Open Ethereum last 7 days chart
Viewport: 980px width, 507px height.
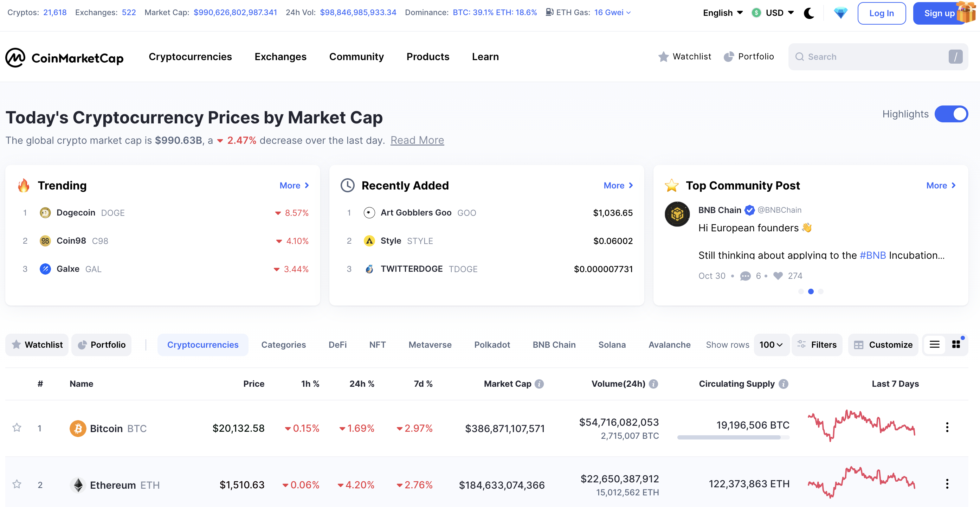tap(861, 482)
